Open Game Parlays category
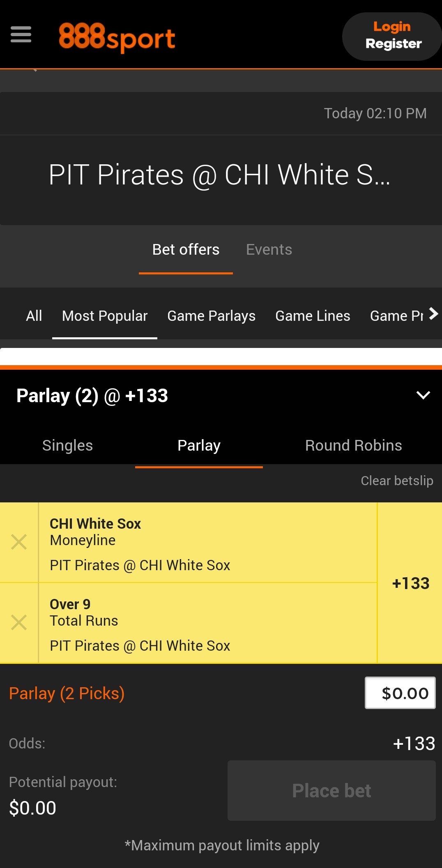The height and width of the screenshot is (868, 442). pos(211,316)
